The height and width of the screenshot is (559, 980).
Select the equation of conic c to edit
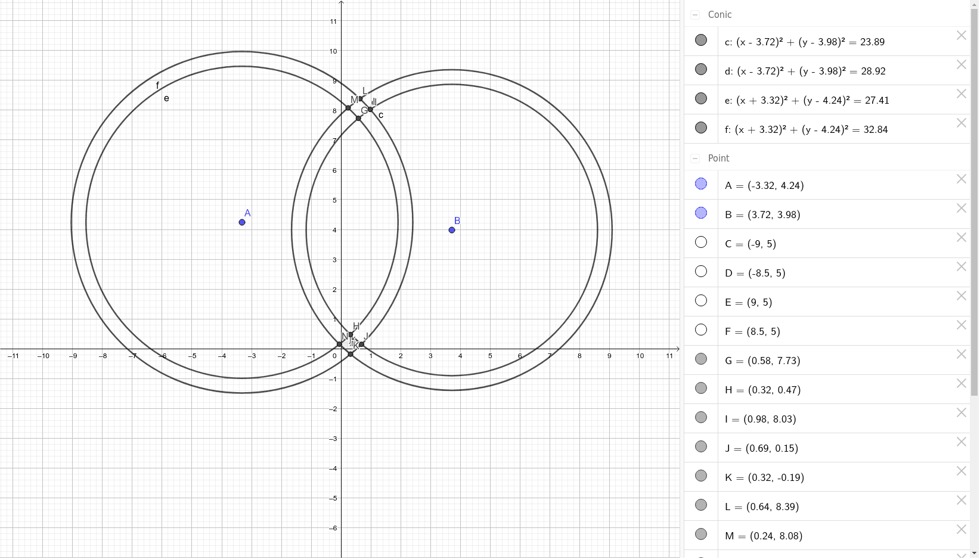pyautogui.click(x=805, y=42)
